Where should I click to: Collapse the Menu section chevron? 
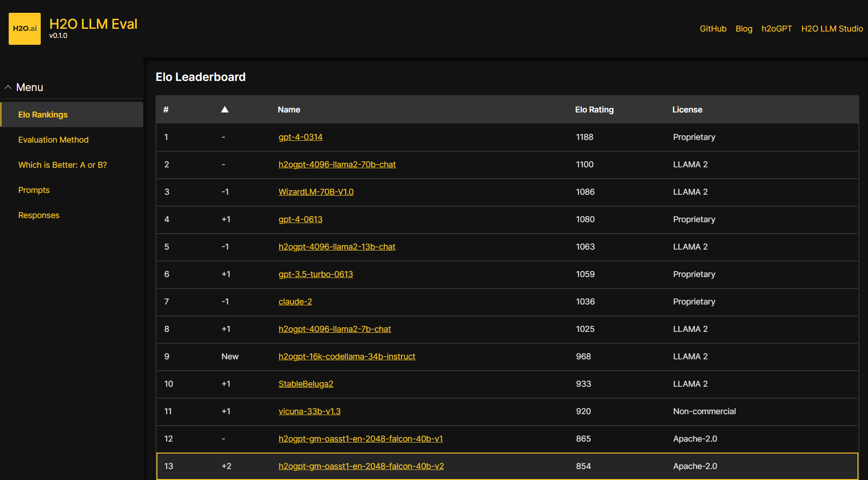point(8,87)
